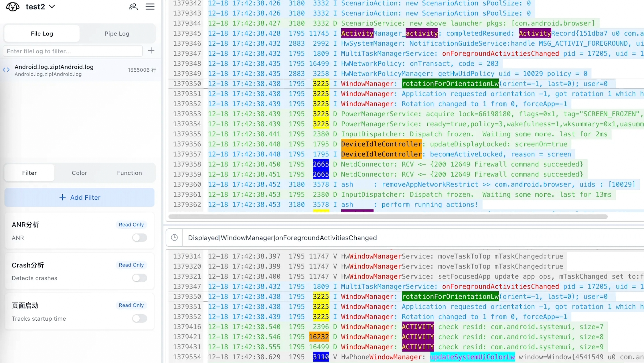Click cyan updateSystemUiColorLw highlight
This screenshot has height=363, width=644.
point(472,357)
